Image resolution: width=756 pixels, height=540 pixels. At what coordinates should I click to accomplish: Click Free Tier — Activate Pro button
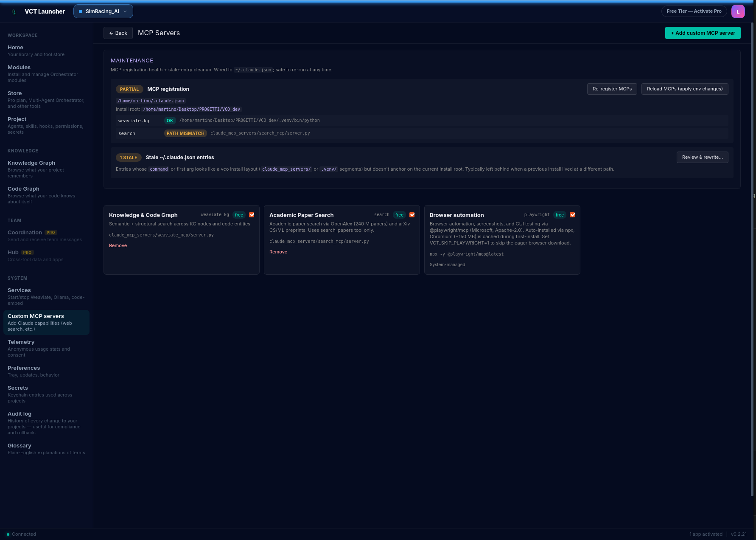click(694, 11)
